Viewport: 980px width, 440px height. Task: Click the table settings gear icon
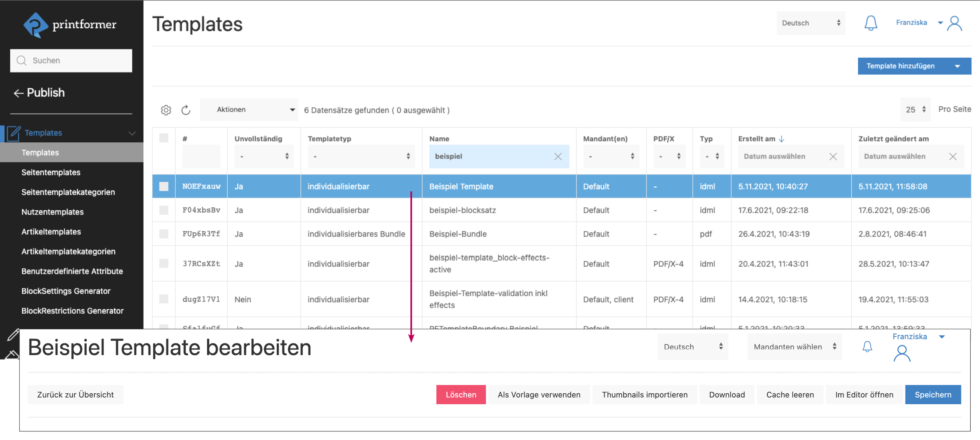point(166,110)
